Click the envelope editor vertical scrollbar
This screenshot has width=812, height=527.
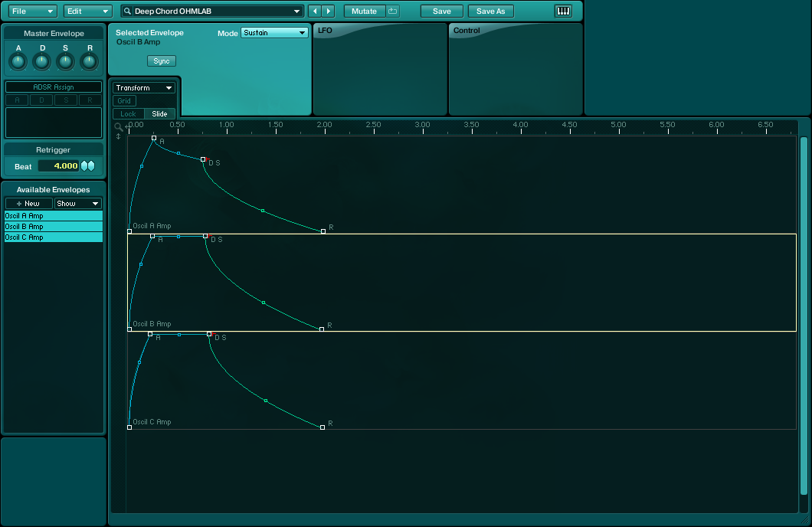click(804, 316)
